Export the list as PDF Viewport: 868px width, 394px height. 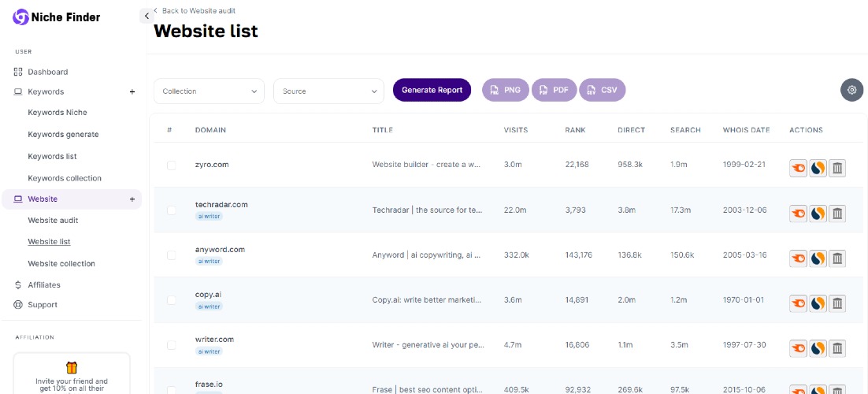point(555,90)
